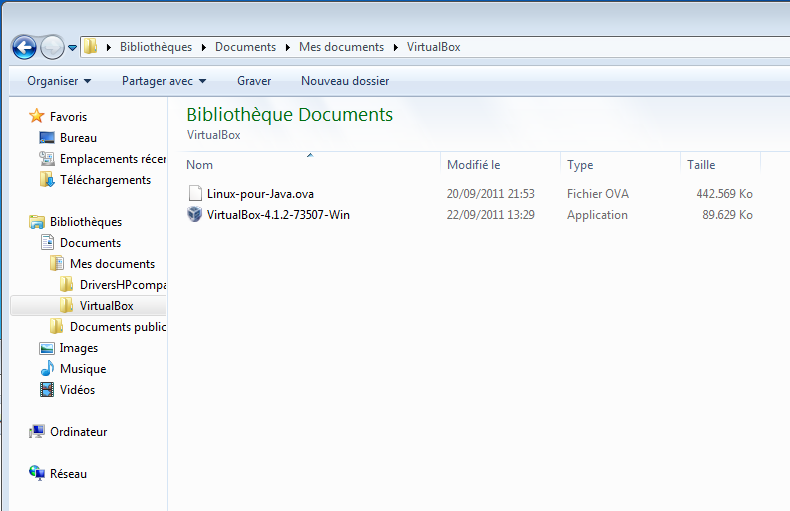
Task: Expand the arrow after Documents in address bar
Action: 288,47
